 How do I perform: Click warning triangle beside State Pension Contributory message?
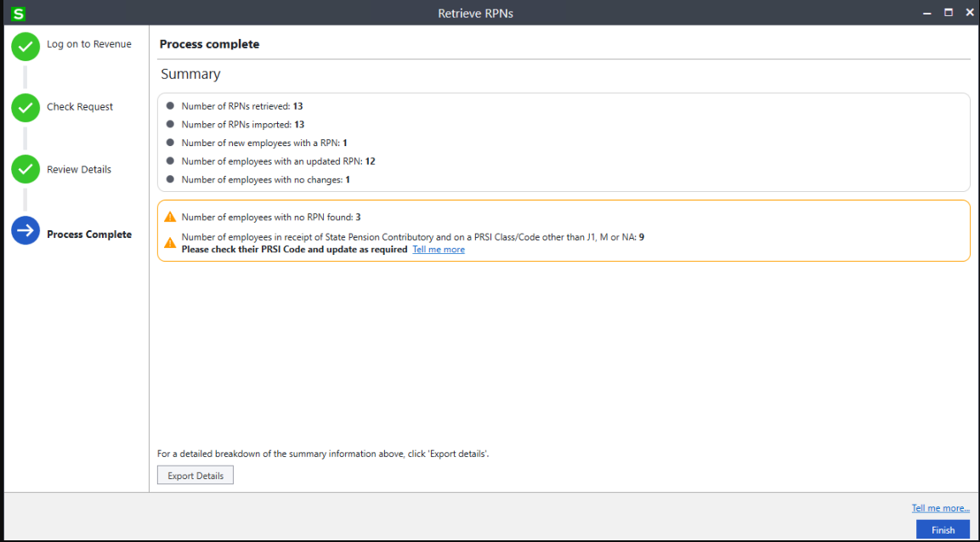click(170, 243)
